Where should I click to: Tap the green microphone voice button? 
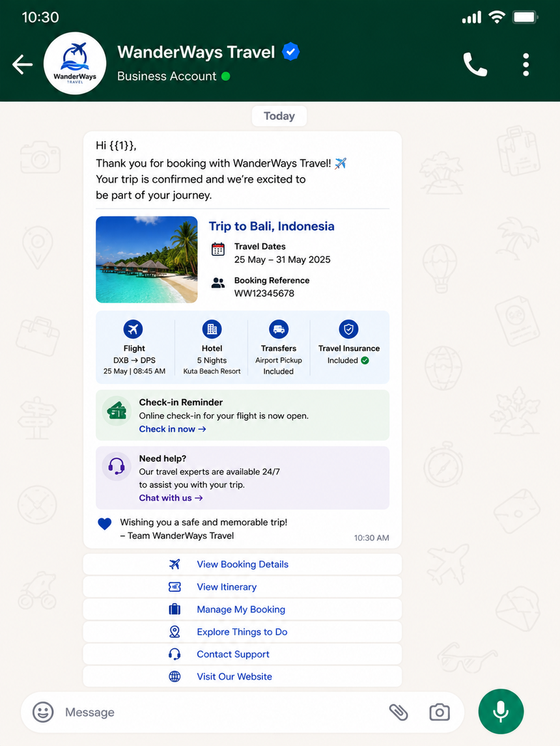tap(501, 711)
